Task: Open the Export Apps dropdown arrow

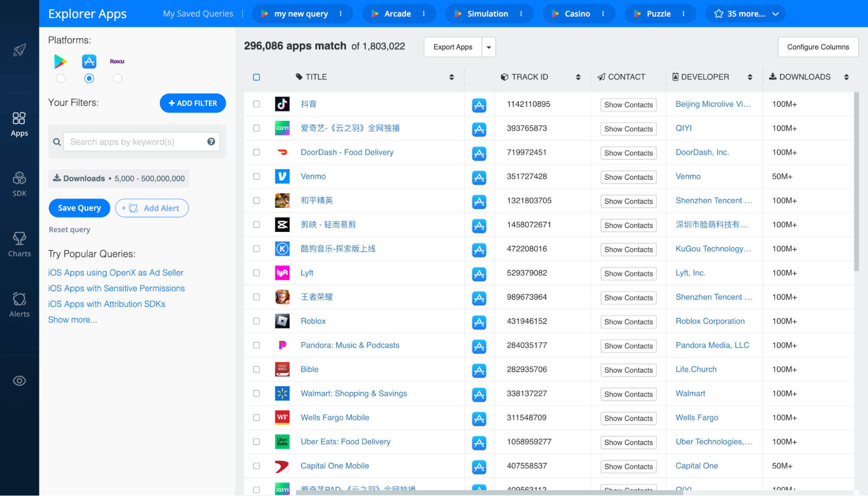Action: point(488,47)
